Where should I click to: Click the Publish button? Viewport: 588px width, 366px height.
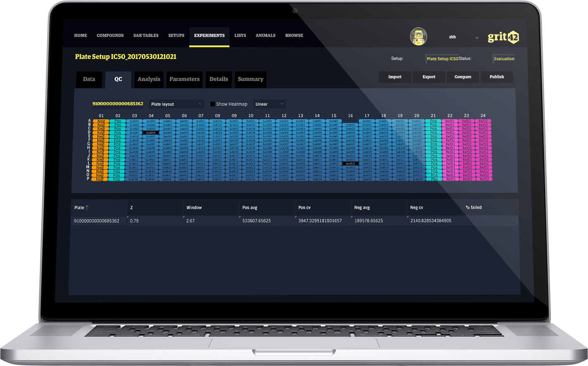pos(497,77)
